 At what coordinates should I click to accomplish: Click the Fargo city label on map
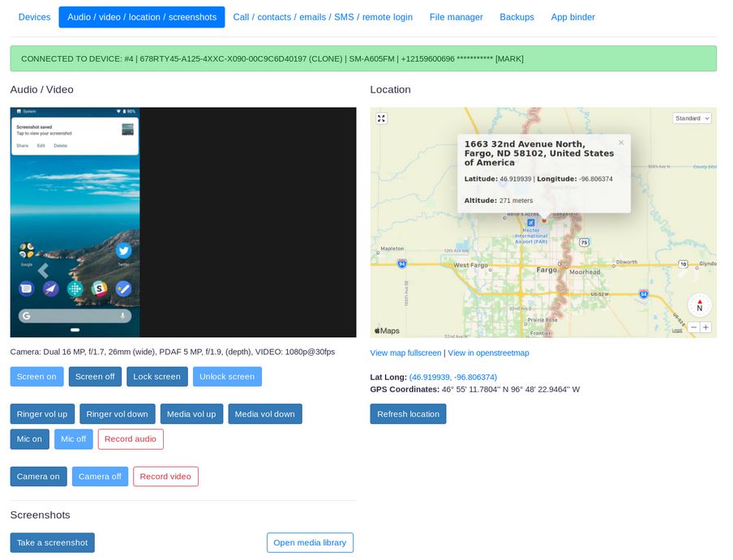(x=547, y=270)
